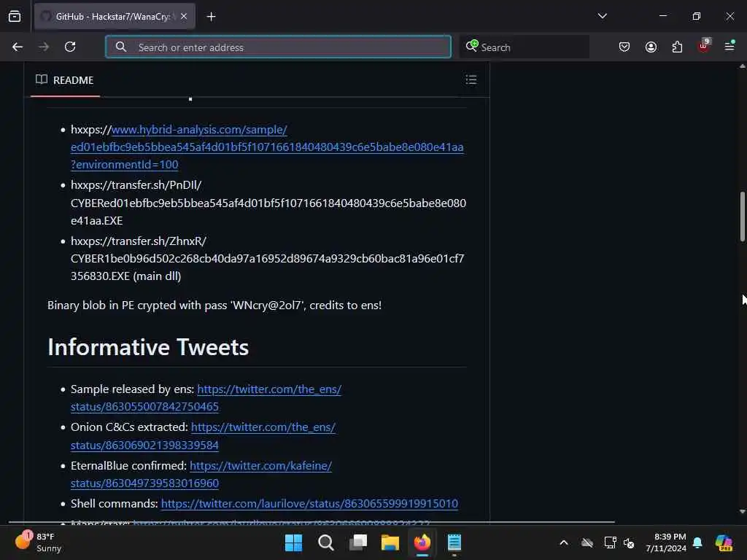This screenshot has height=560, width=747.
Task: Click the Firefox taskbar icon
Action: [x=422, y=542]
